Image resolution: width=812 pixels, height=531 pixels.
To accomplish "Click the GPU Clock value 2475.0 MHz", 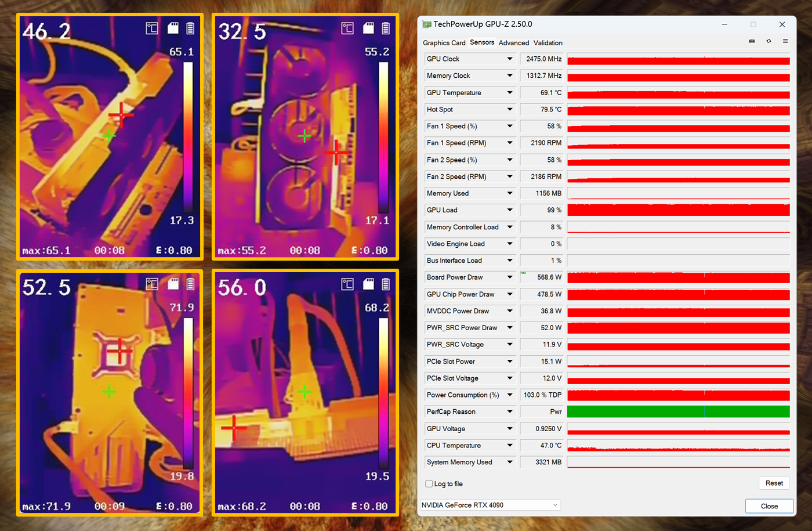I will click(x=542, y=59).
